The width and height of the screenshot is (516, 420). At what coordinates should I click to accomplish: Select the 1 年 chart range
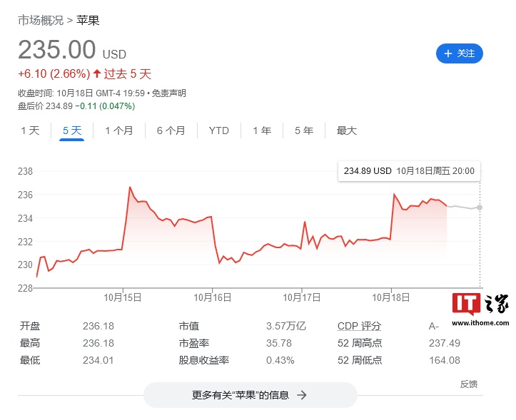click(262, 130)
